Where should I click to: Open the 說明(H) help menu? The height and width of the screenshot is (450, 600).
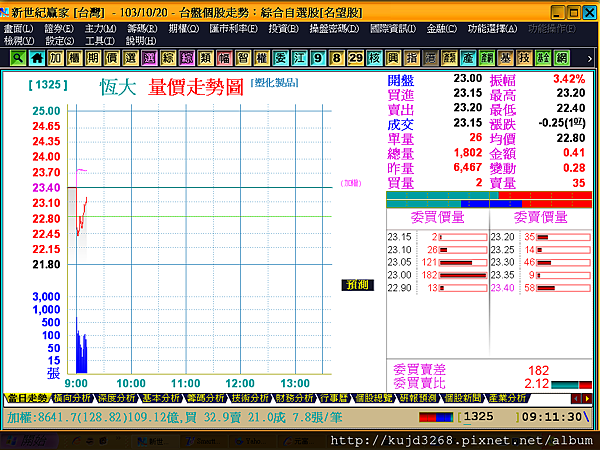(141, 41)
